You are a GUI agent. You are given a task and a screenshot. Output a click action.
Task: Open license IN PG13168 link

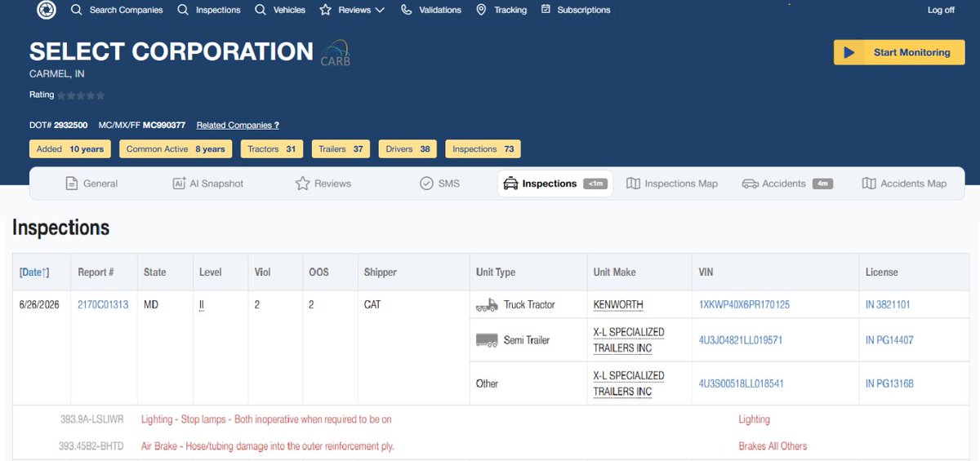click(x=889, y=383)
